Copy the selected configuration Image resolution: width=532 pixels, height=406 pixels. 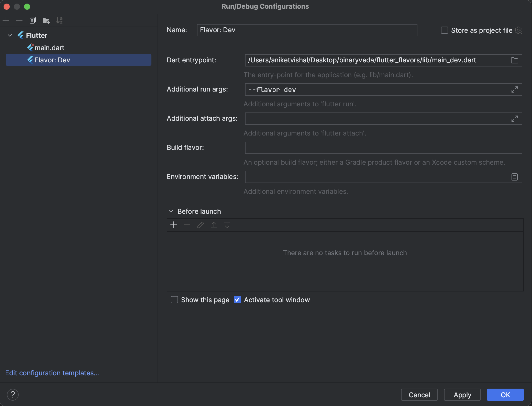(32, 20)
